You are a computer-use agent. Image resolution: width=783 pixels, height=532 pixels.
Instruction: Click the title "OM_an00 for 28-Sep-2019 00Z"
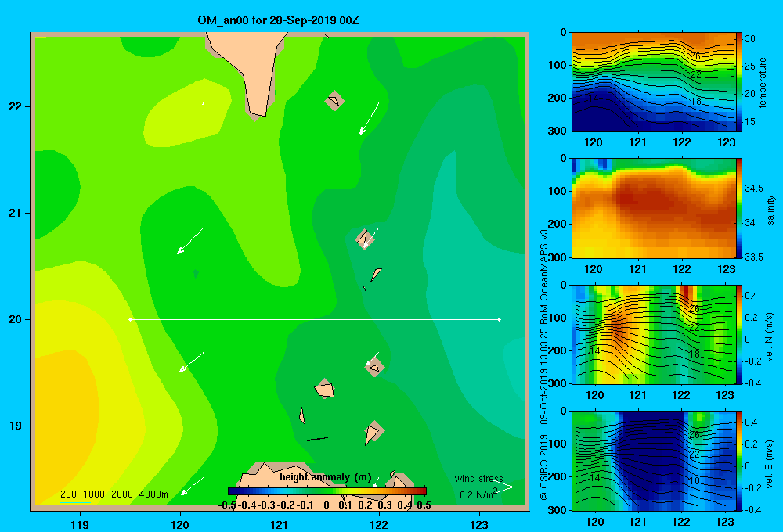278,20
